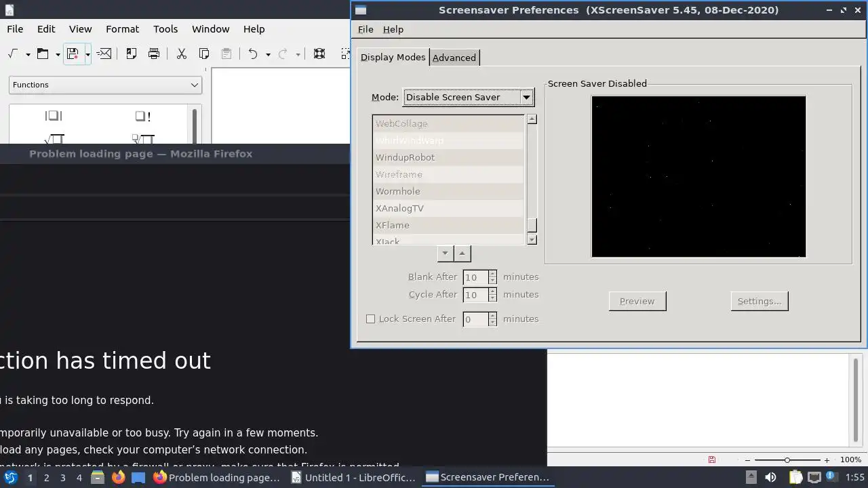Viewport: 868px width, 488px height.
Task: Click the New formula icon in LibreOffice Math
Action: 12,54
